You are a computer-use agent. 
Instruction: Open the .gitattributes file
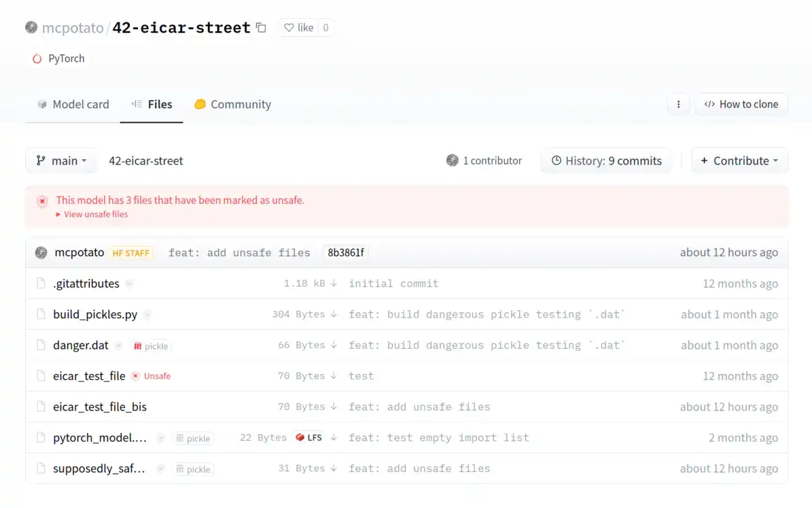coord(86,283)
